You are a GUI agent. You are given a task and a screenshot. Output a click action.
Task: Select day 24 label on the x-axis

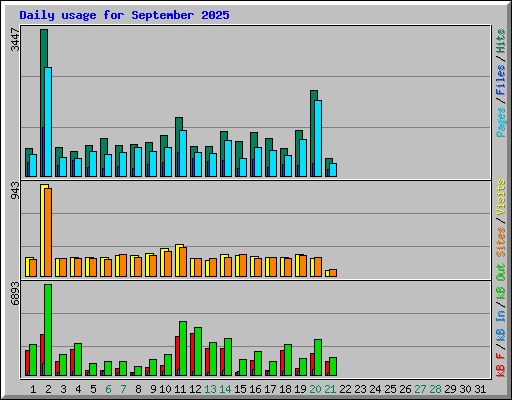(x=375, y=389)
